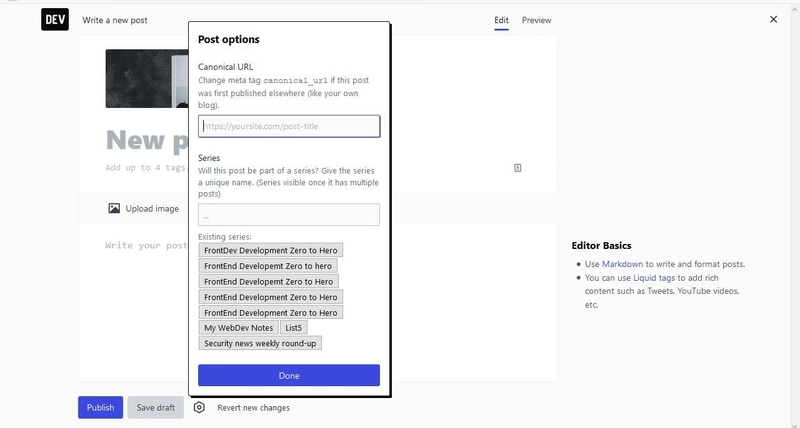
Task: Click the DEV logo icon
Action: [55, 20]
